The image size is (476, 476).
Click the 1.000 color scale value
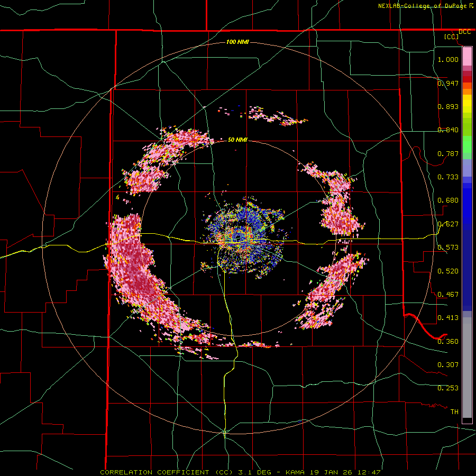click(x=448, y=59)
